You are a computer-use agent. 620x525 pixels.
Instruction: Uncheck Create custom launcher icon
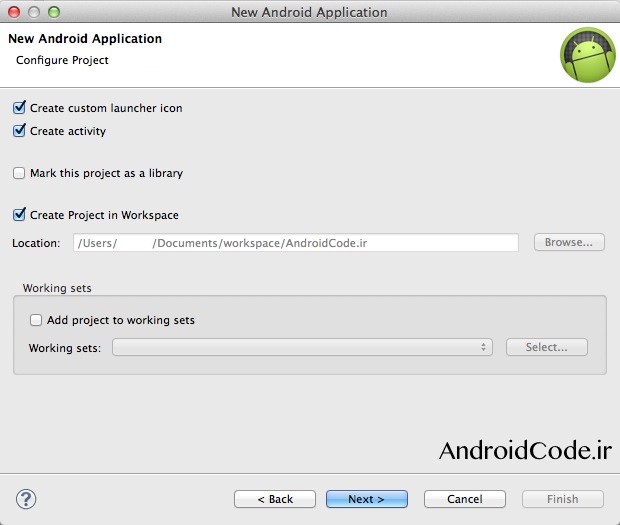(x=19, y=108)
